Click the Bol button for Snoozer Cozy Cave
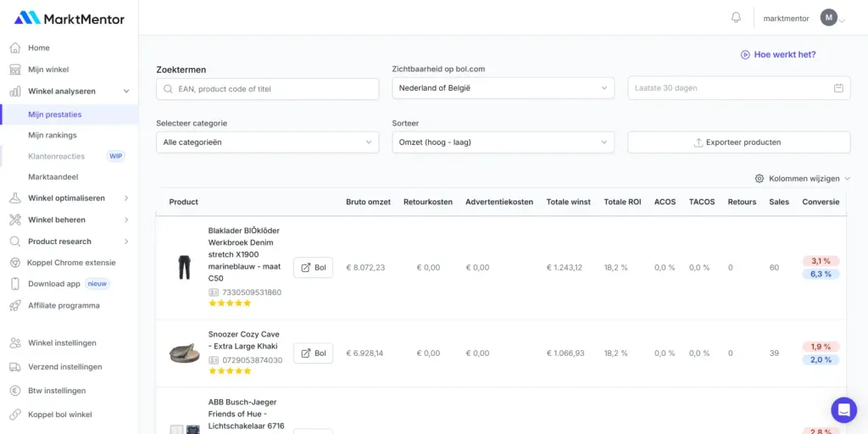Image resolution: width=868 pixels, height=434 pixels. 314,353
